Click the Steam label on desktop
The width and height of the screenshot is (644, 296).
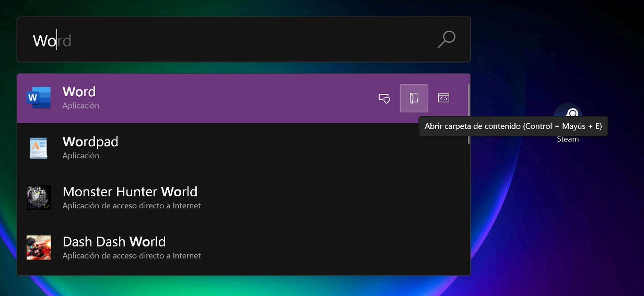[x=568, y=139]
